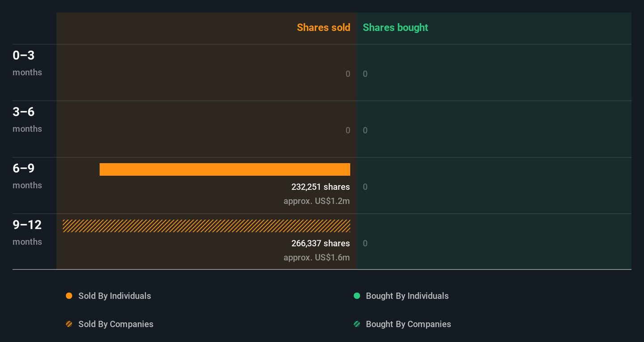Click the orange Sold By Individuals legend dot
The width and height of the screenshot is (644, 342).
pos(69,296)
